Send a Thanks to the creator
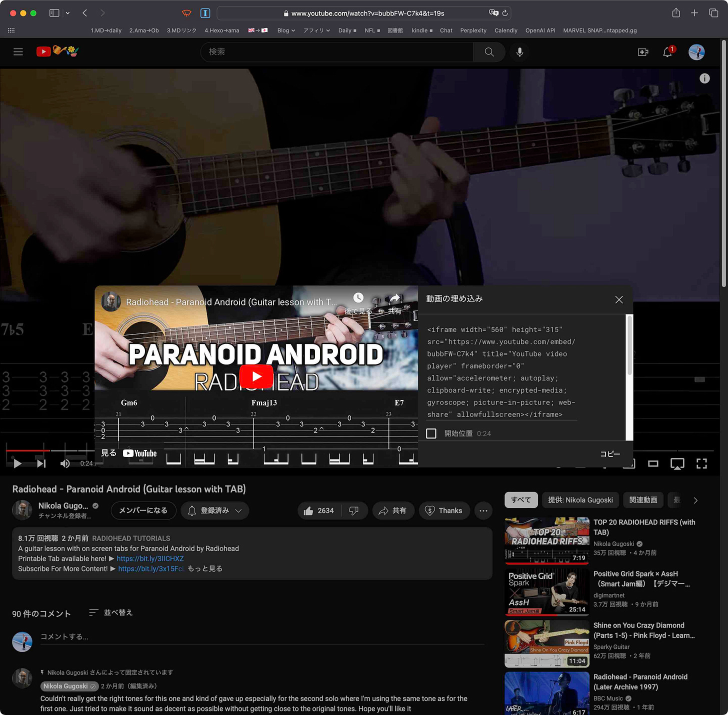Image resolution: width=728 pixels, height=715 pixels. (x=444, y=510)
